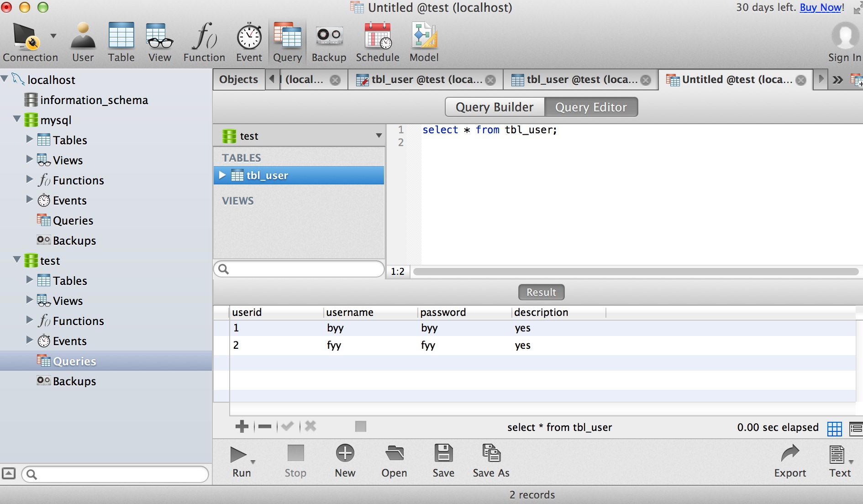The image size is (863, 504).
Task: Click the table search field
Action: click(299, 269)
